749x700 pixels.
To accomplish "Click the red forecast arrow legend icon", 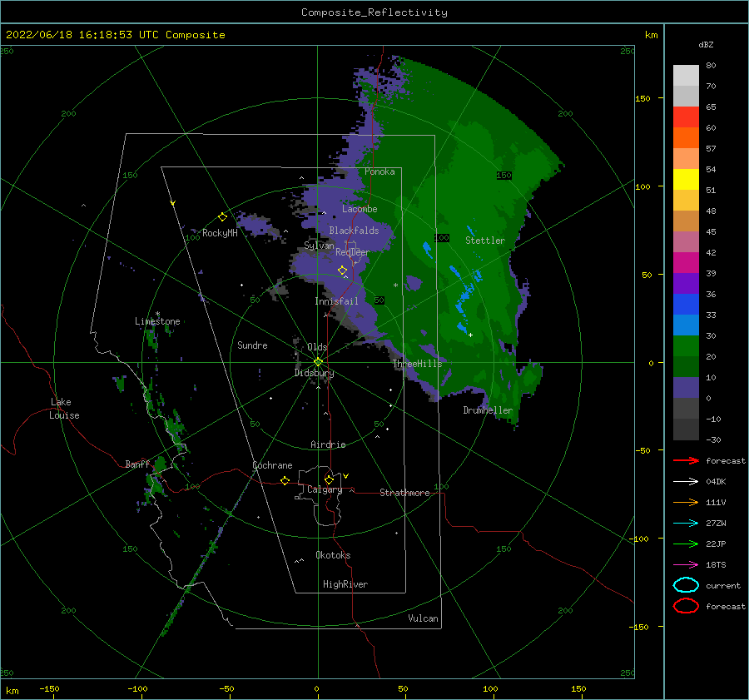I will [x=686, y=460].
